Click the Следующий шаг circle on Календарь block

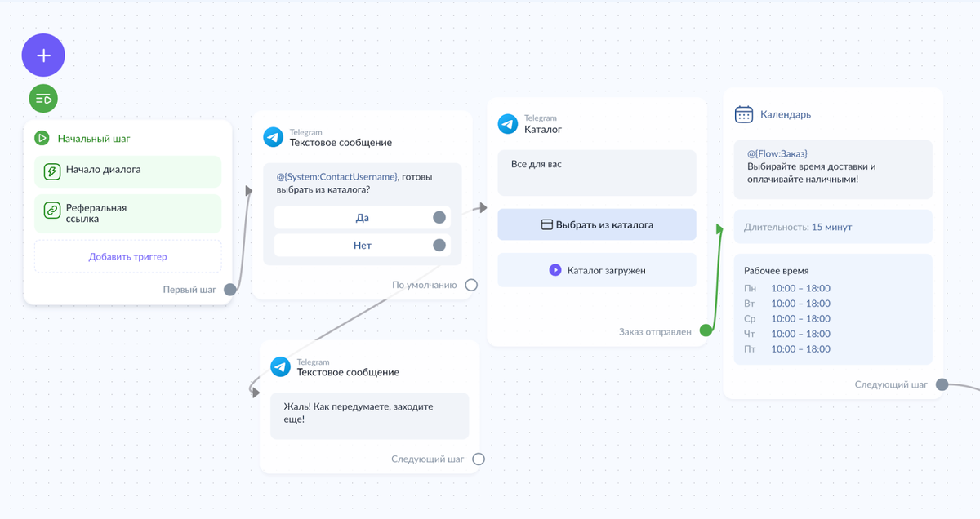[943, 383]
